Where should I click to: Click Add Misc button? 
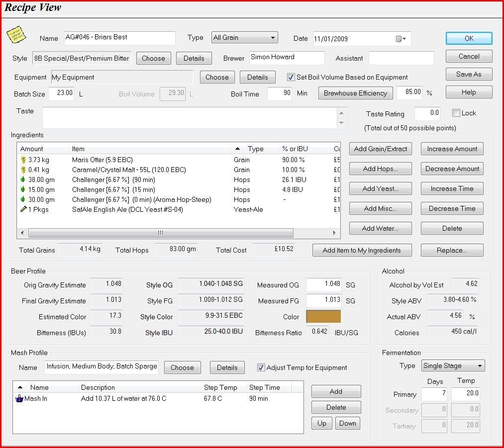[x=381, y=208]
